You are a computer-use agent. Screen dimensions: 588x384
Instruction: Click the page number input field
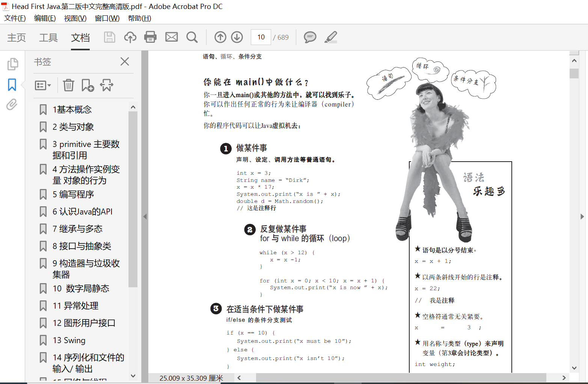pos(261,37)
